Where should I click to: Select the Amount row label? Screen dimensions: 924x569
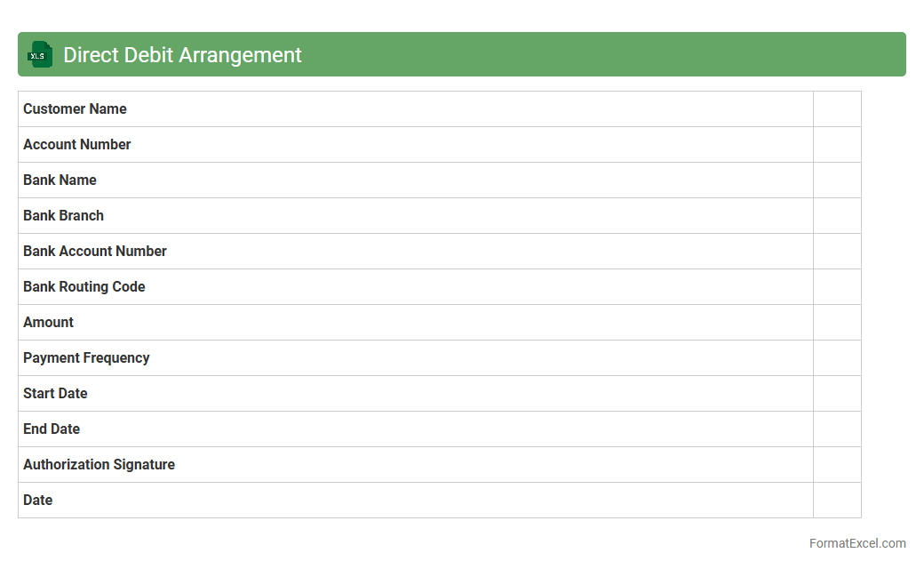48,323
